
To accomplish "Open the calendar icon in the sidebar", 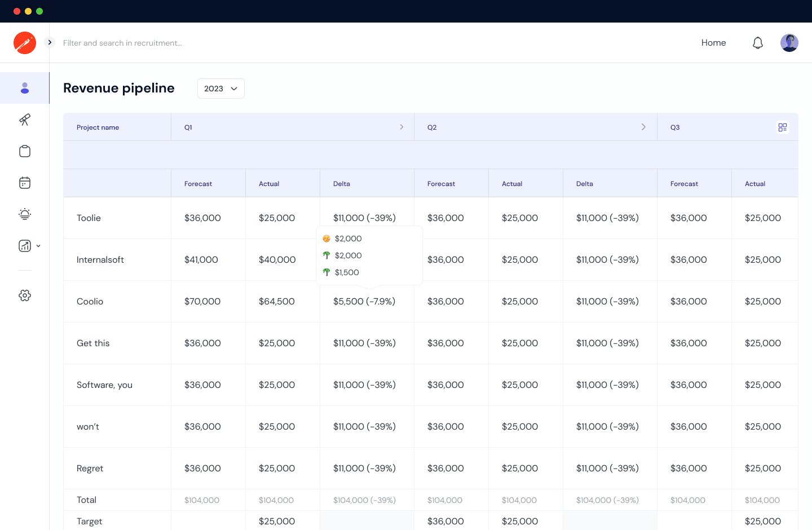I will [x=25, y=182].
